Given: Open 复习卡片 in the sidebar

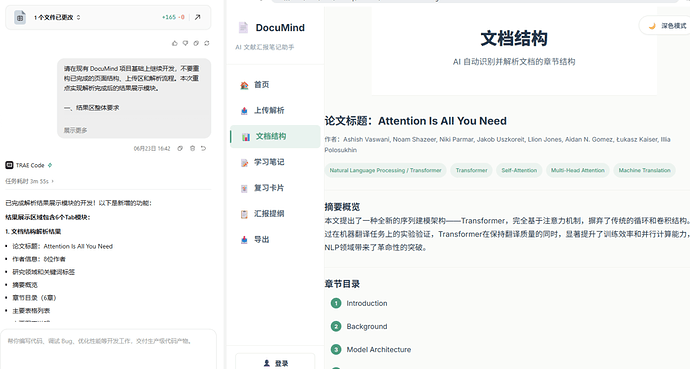Looking at the screenshot, I should (275, 188).
